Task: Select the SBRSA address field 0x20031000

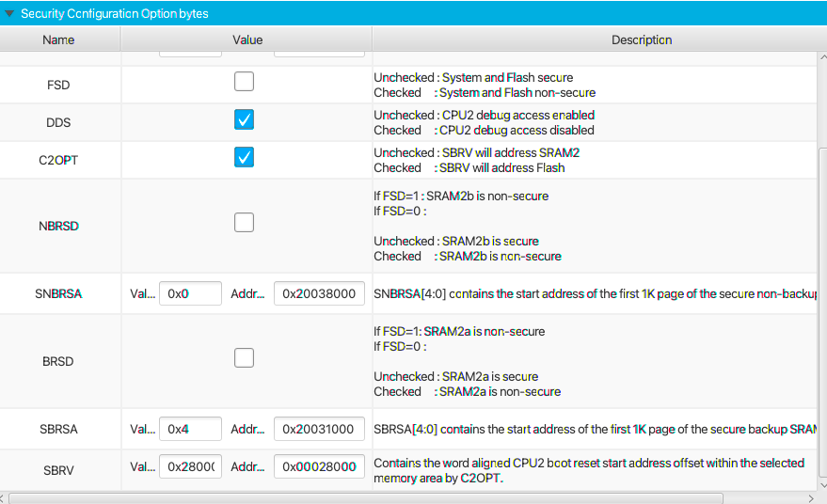Action: click(x=319, y=430)
